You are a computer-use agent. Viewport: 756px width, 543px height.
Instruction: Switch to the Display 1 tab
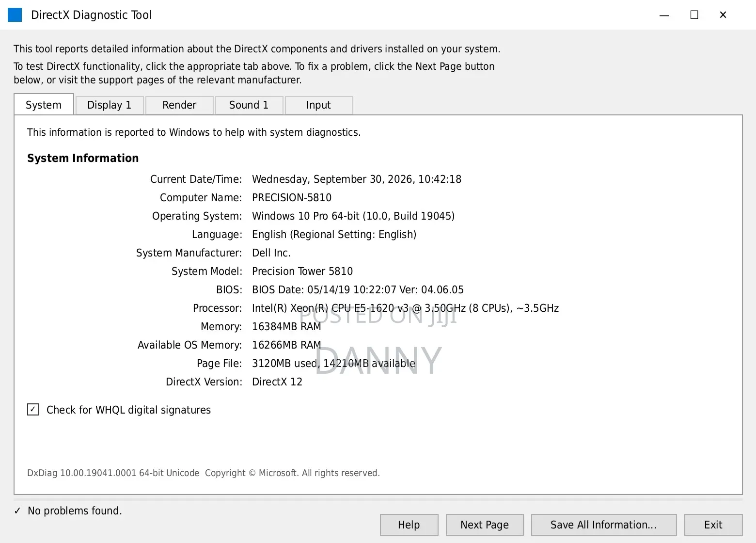[x=110, y=105]
